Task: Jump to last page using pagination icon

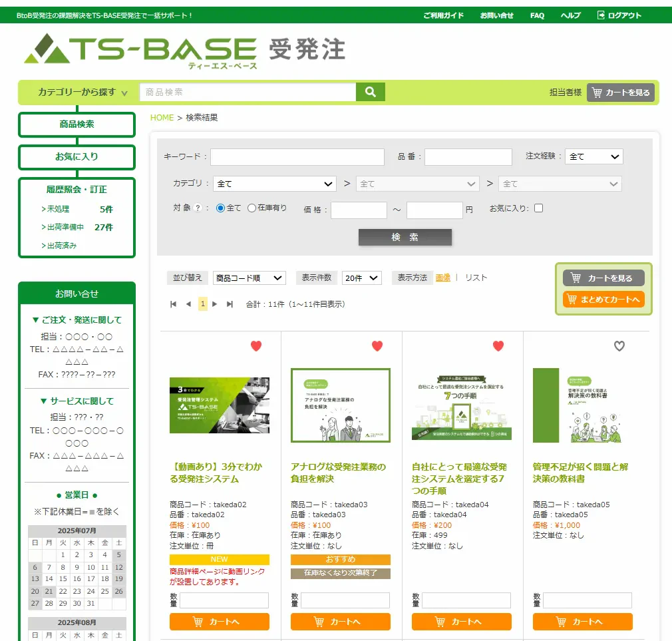Action: pos(230,303)
